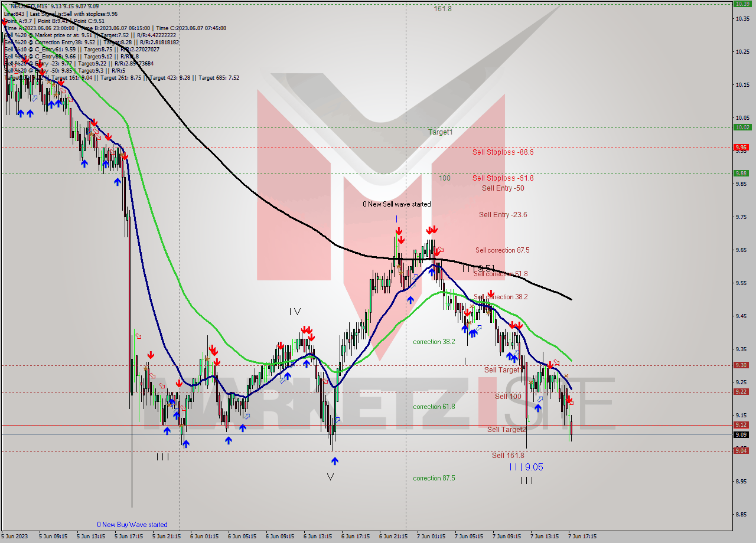The width and height of the screenshot is (756, 543).
Task: Click the 'V' wave label below the low
Action: [330, 477]
